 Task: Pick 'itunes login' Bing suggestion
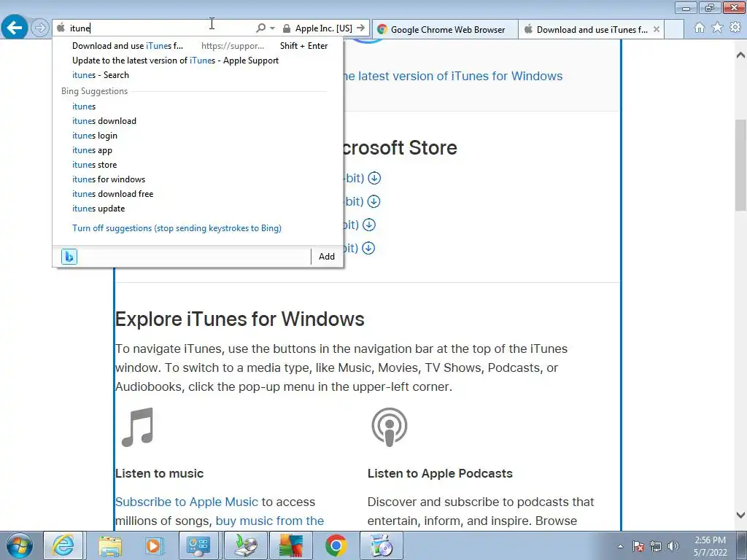pos(197,136)
